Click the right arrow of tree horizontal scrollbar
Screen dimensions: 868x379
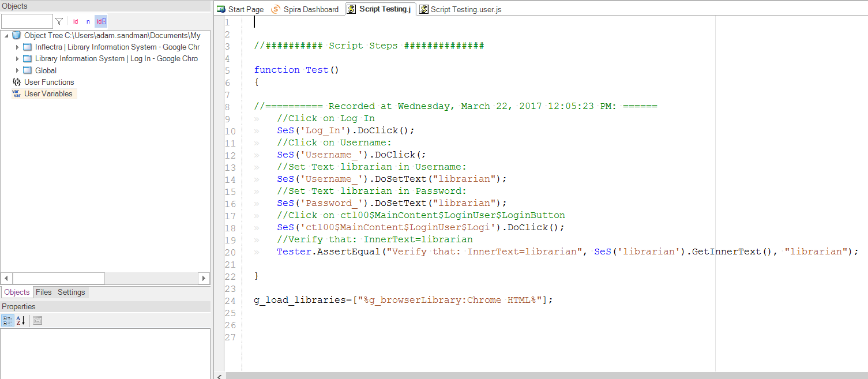pos(204,278)
